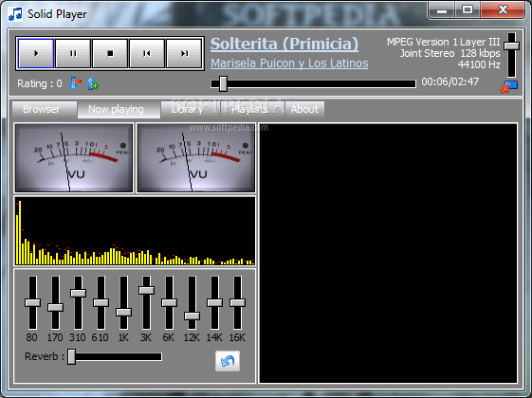Click the Joint Stereo 128 kbps text
Screen dimensions: 532x398
449,53
